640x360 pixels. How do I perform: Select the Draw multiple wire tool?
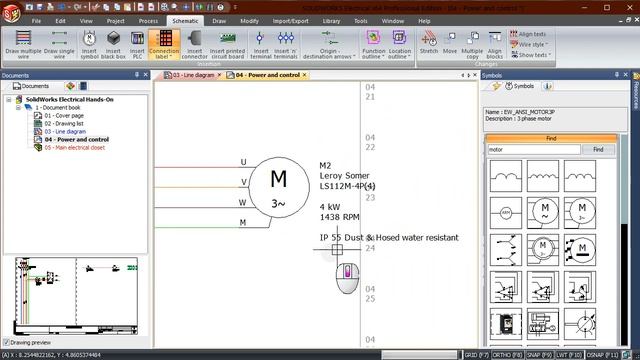pos(23,44)
